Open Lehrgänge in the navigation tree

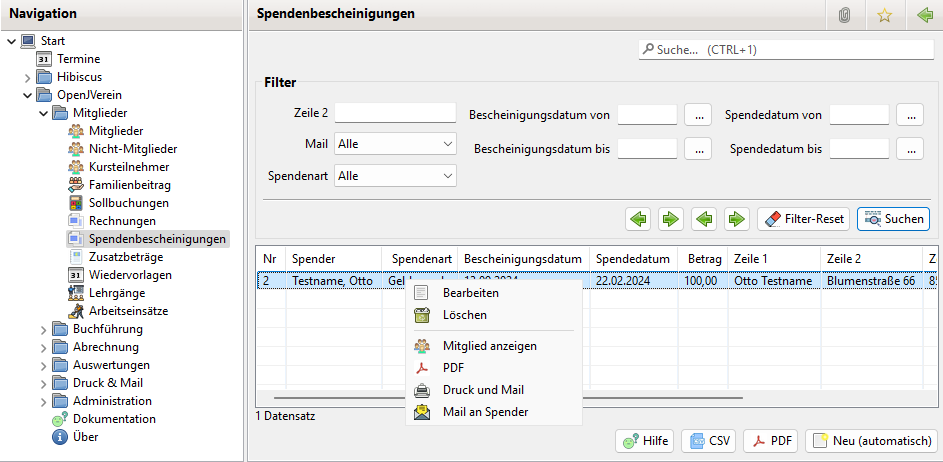click(116, 293)
